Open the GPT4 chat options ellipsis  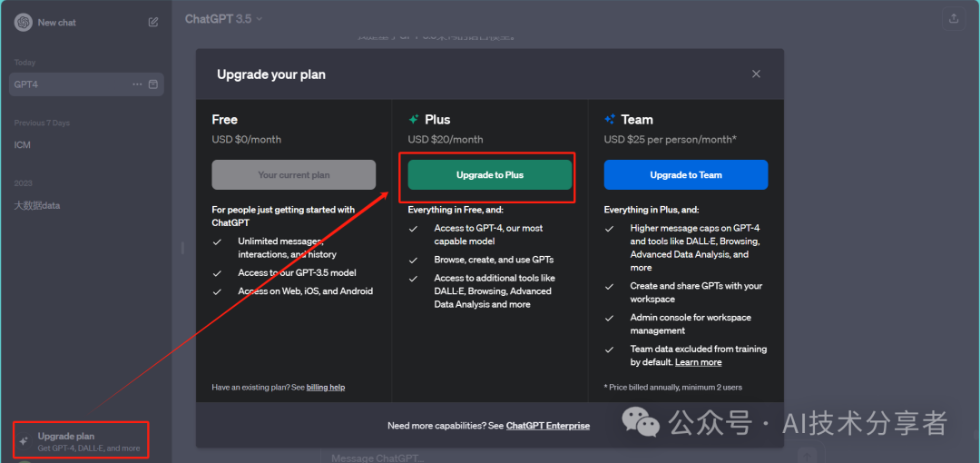(x=137, y=84)
